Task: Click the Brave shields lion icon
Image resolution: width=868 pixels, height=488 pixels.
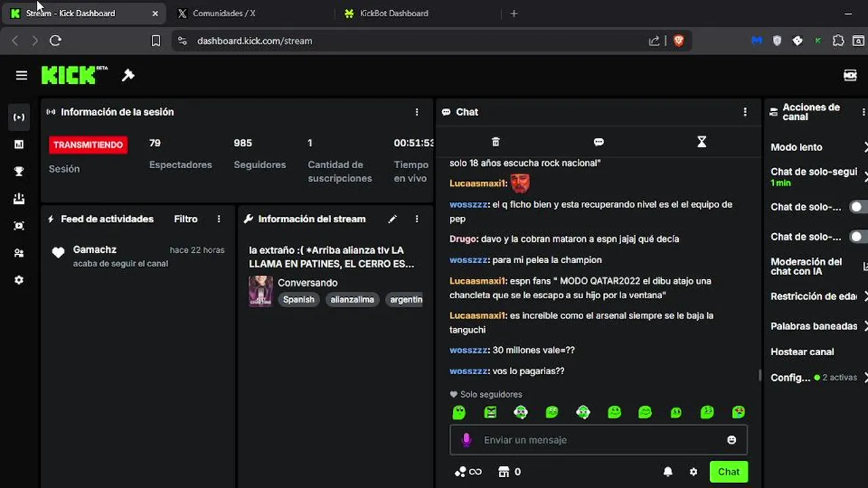Action: click(678, 41)
